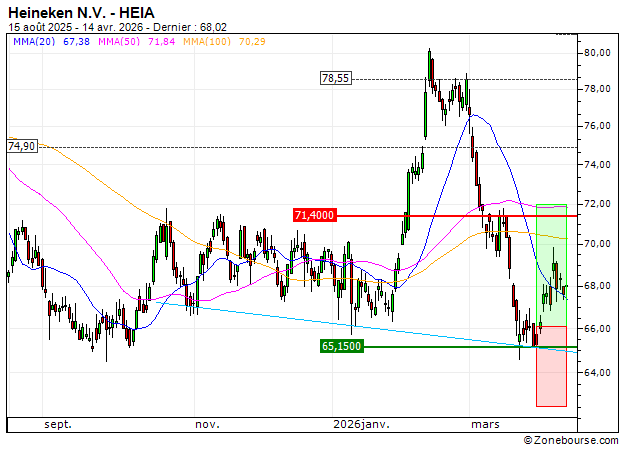Click the 2026janv. marker on time axis
Viewport: 625px width, 450px height.
click(360, 424)
